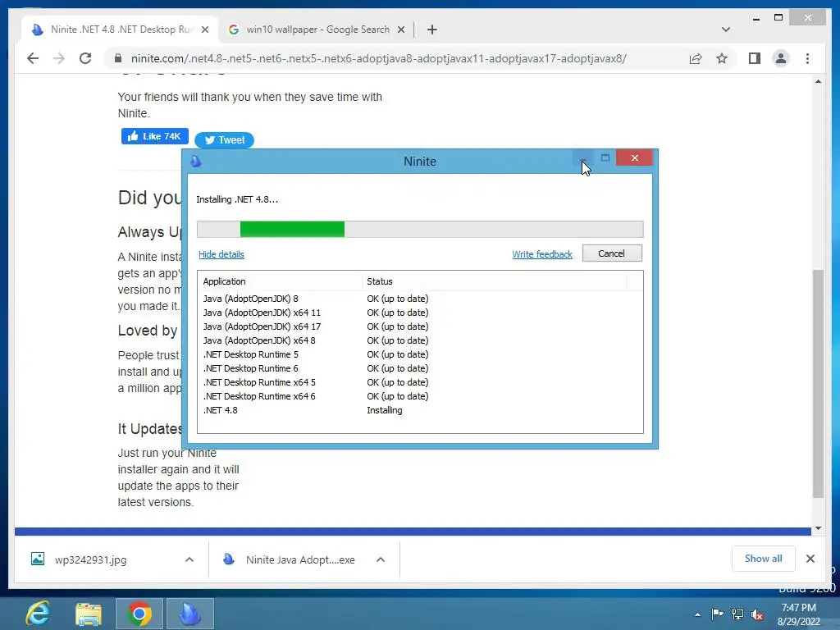
Task: Open Write feedback link
Action: (542, 254)
